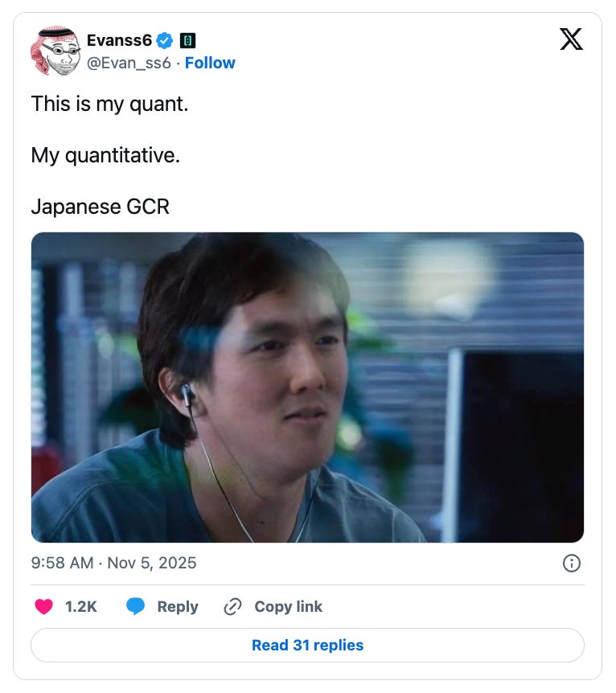Viewport: 616px width, 693px height.
Task: Open the 9:58 AM Nov 5, 2025 timestamp
Action: [x=113, y=563]
